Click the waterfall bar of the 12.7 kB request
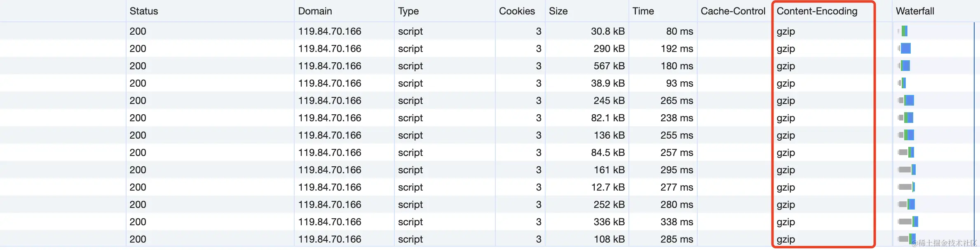Screen dimensions: 980x250 906,187
